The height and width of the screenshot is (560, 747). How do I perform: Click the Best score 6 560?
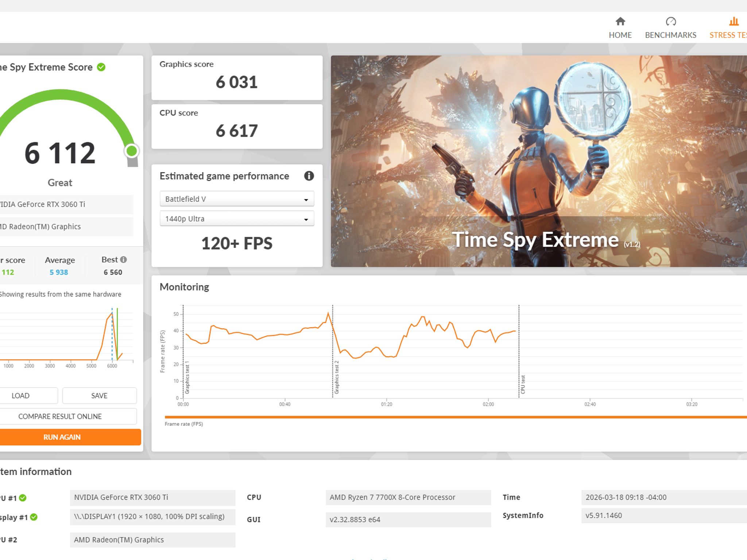(113, 272)
